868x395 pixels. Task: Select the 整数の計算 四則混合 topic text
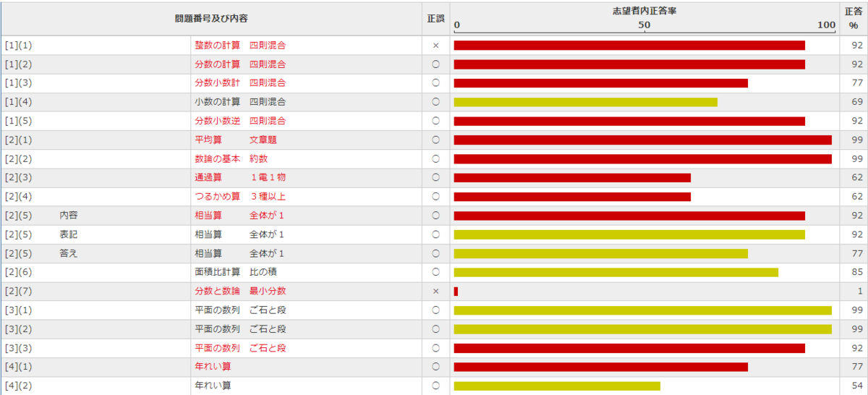(x=240, y=45)
